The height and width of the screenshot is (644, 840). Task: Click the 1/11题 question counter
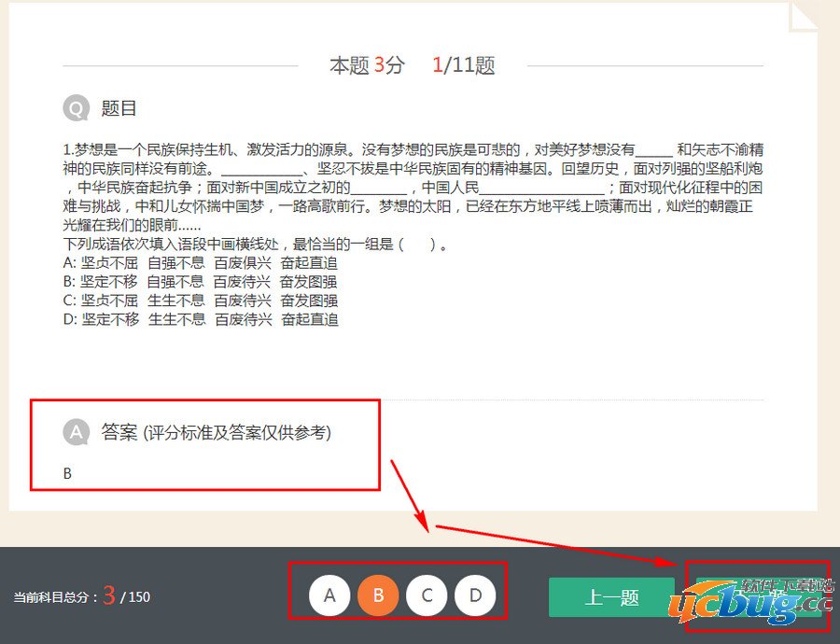[x=463, y=65]
